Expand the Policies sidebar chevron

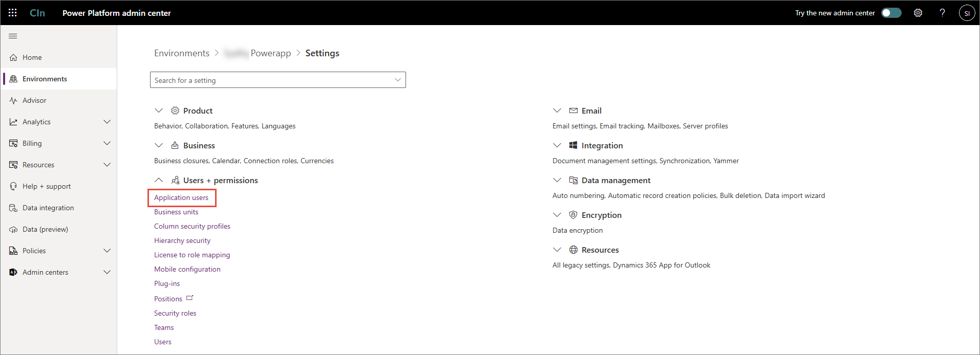pos(107,251)
